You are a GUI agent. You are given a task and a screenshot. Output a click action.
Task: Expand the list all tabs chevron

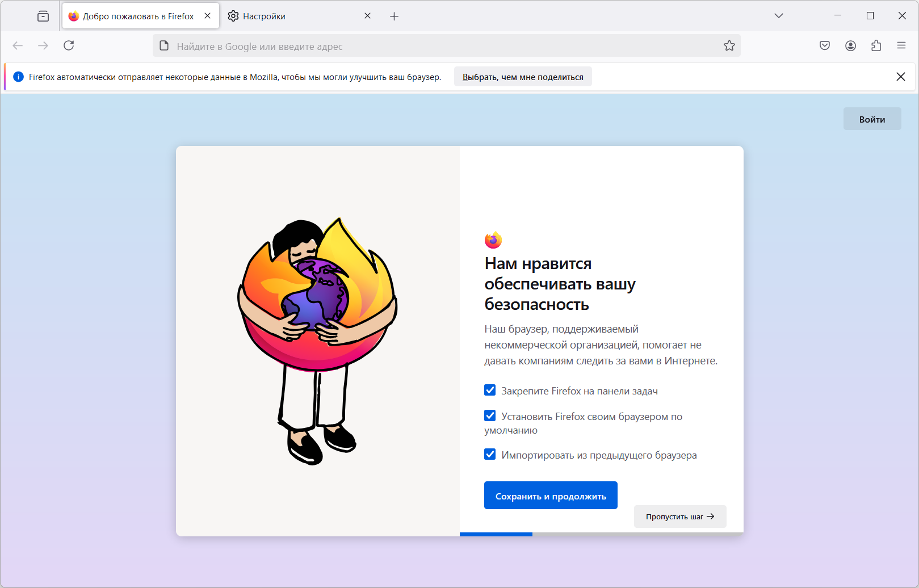tap(779, 16)
